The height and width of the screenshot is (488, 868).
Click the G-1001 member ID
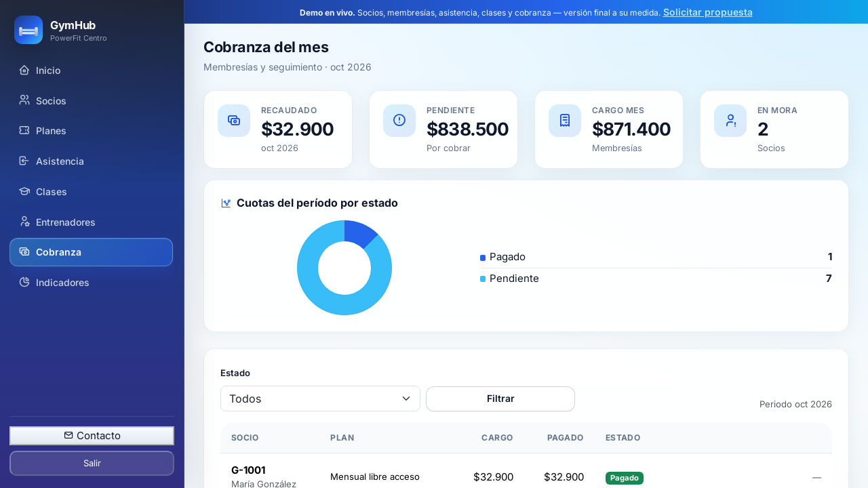tap(248, 470)
